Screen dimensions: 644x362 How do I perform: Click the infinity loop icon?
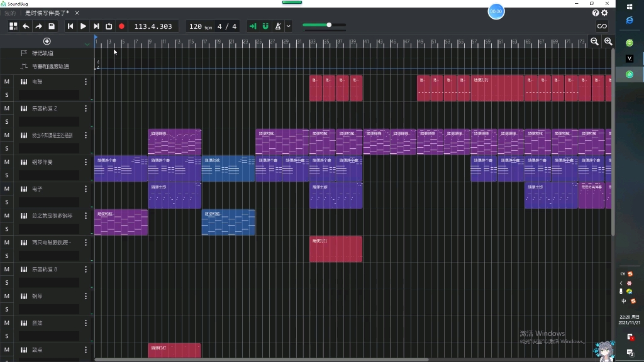click(x=602, y=26)
